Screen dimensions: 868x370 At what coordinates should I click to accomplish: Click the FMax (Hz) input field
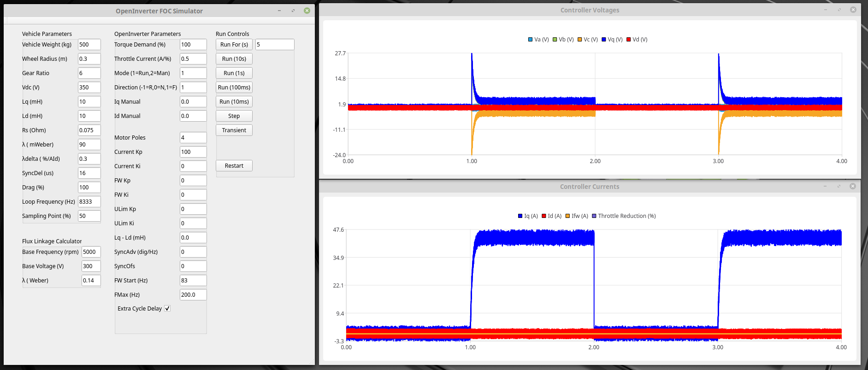(x=193, y=295)
